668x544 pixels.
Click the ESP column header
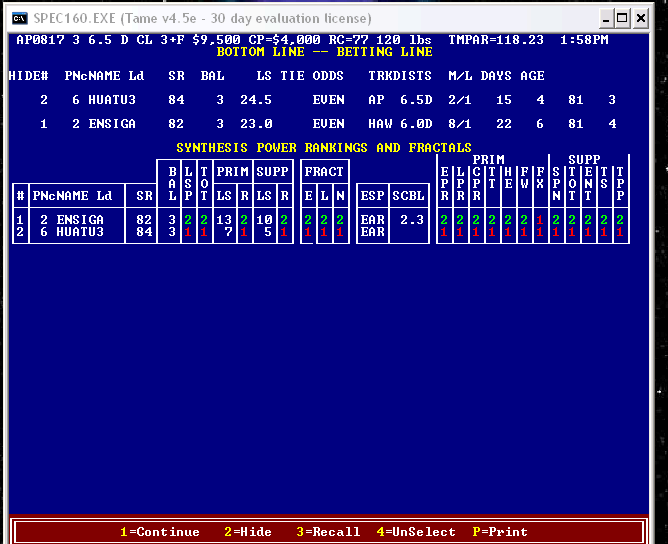(x=372, y=196)
